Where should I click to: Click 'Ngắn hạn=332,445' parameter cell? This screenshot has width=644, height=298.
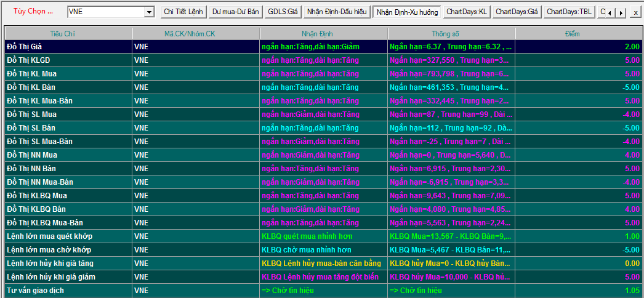[451, 101]
